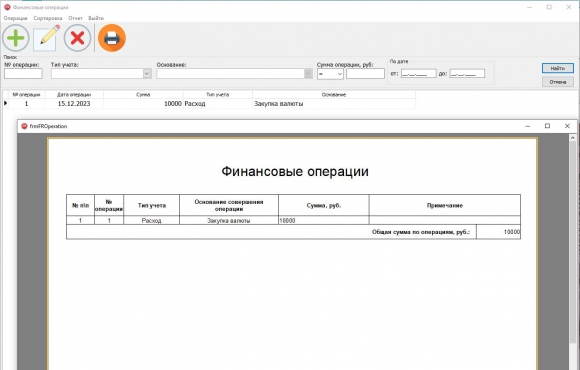Click the Найти button
Image resolution: width=580 pixels, height=370 pixels.
click(557, 68)
